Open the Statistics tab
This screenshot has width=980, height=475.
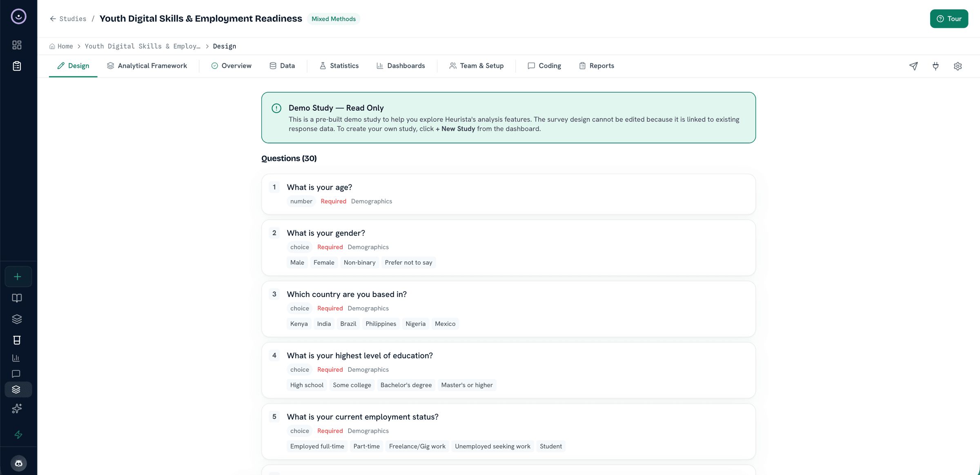pyautogui.click(x=339, y=66)
